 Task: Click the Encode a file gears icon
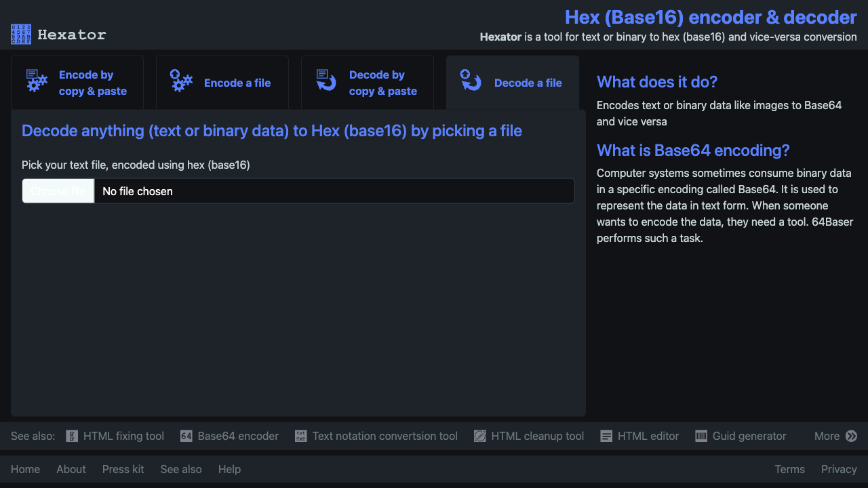coord(181,80)
